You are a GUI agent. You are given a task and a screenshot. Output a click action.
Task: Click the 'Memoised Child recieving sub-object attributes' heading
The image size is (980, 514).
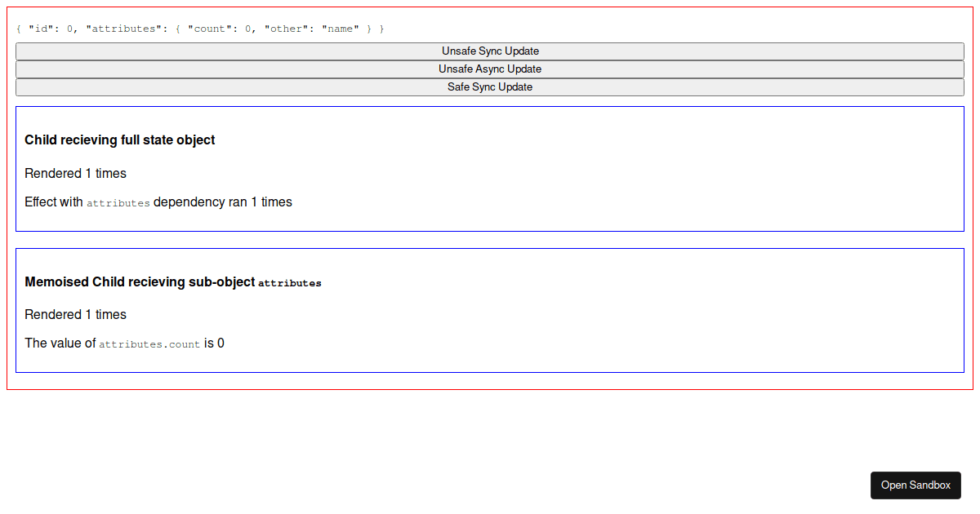(173, 282)
